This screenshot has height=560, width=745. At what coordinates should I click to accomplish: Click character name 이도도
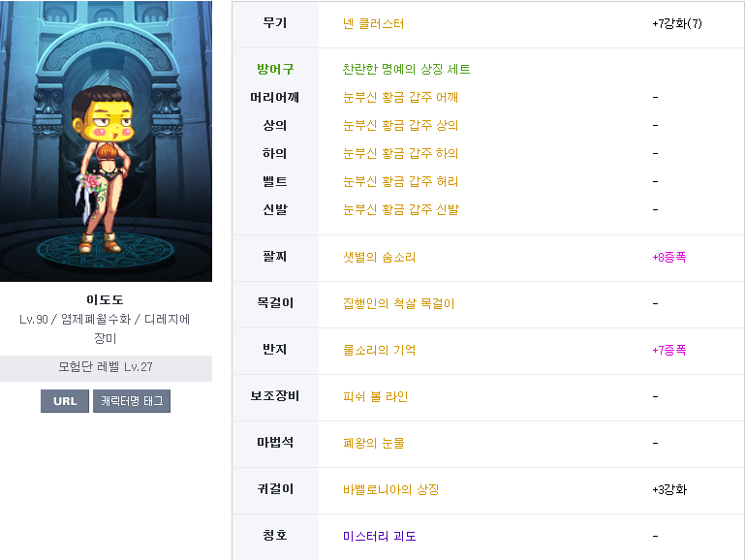pos(105,299)
